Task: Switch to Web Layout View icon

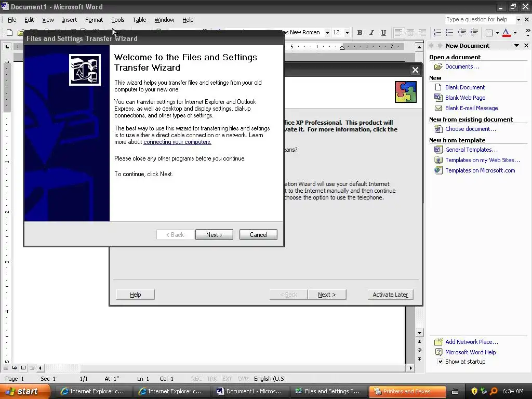Action: pos(15,367)
